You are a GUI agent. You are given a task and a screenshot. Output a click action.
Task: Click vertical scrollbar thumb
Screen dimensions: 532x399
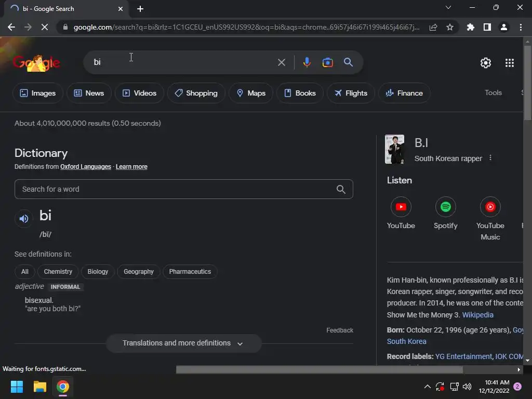527,83
